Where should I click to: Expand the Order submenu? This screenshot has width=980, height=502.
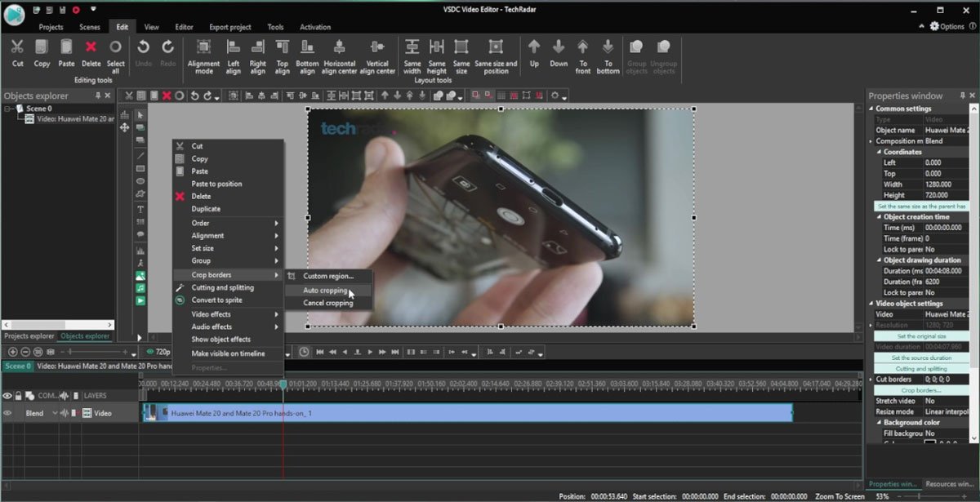228,223
